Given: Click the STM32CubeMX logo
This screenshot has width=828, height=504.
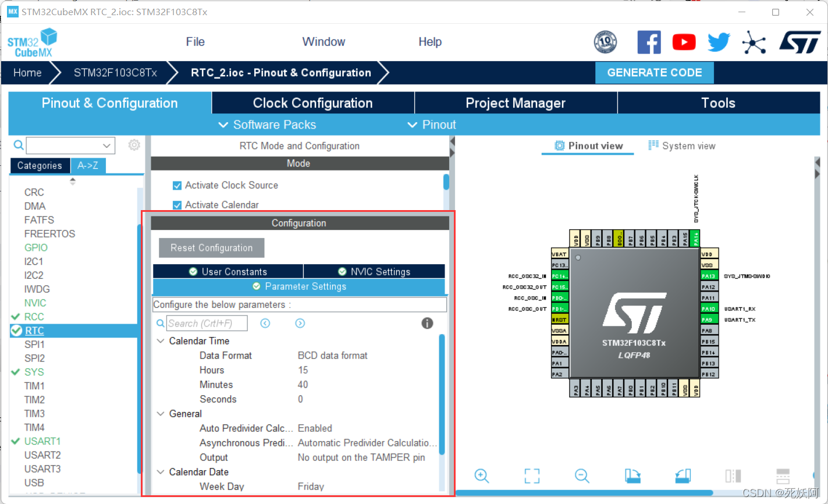Looking at the screenshot, I should (x=33, y=42).
